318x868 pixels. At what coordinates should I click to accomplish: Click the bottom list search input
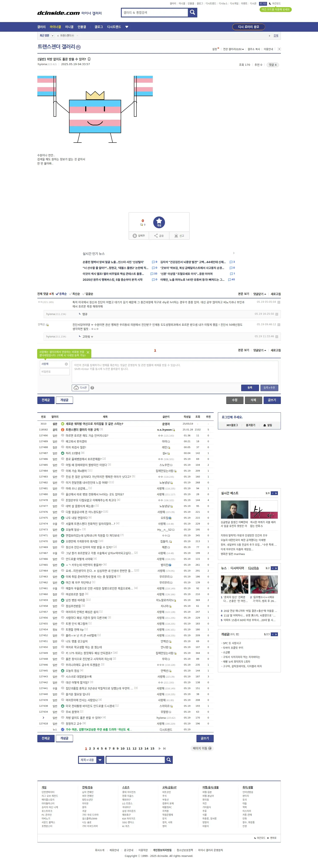(x=135, y=760)
